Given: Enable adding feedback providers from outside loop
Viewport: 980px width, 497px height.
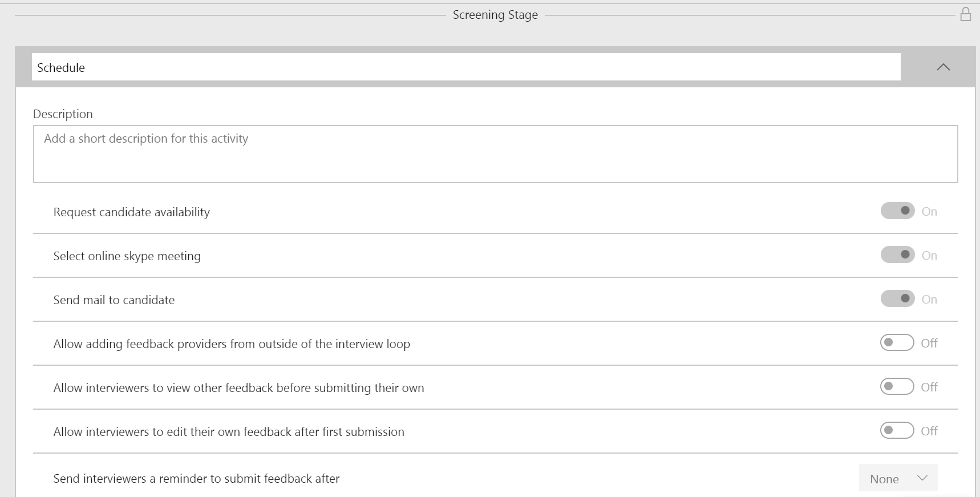Looking at the screenshot, I should [897, 343].
